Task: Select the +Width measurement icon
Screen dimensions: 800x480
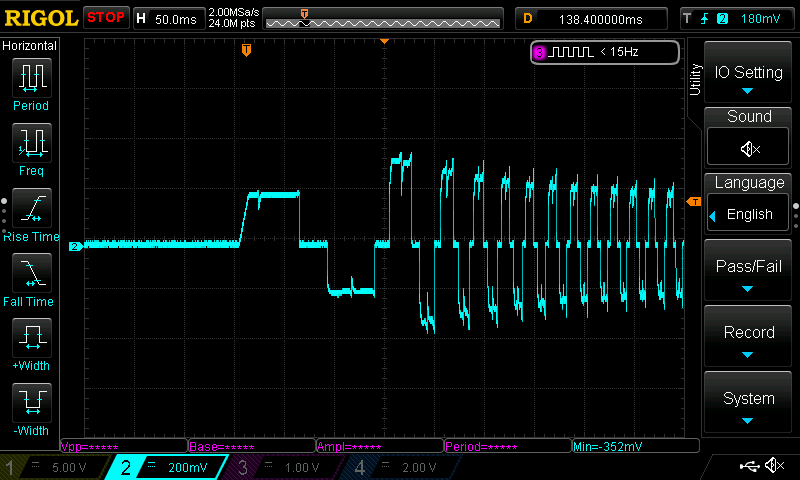Action: pos(31,339)
